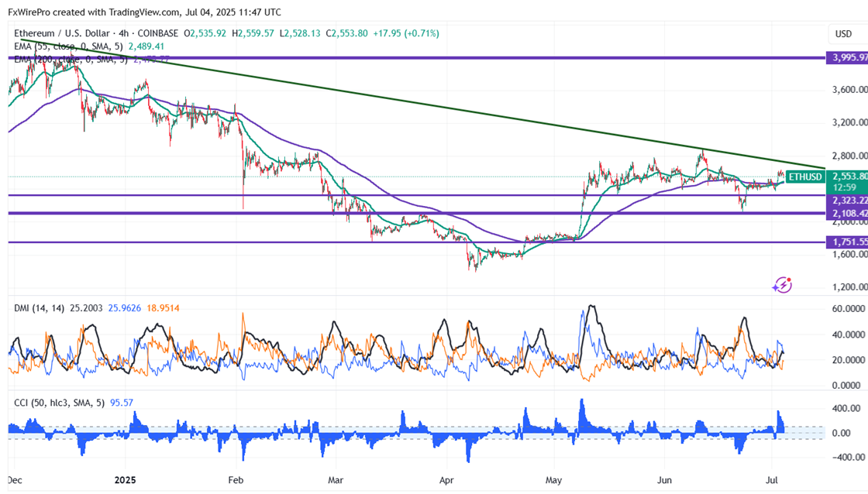868x494 pixels.
Task: Click the 12:59 bar countdown timer
Action: (844, 187)
